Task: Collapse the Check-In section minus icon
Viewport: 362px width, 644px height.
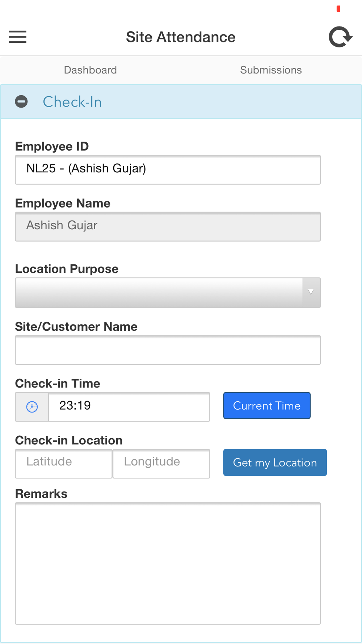Action: pyautogui.click(x=21, y=102)
